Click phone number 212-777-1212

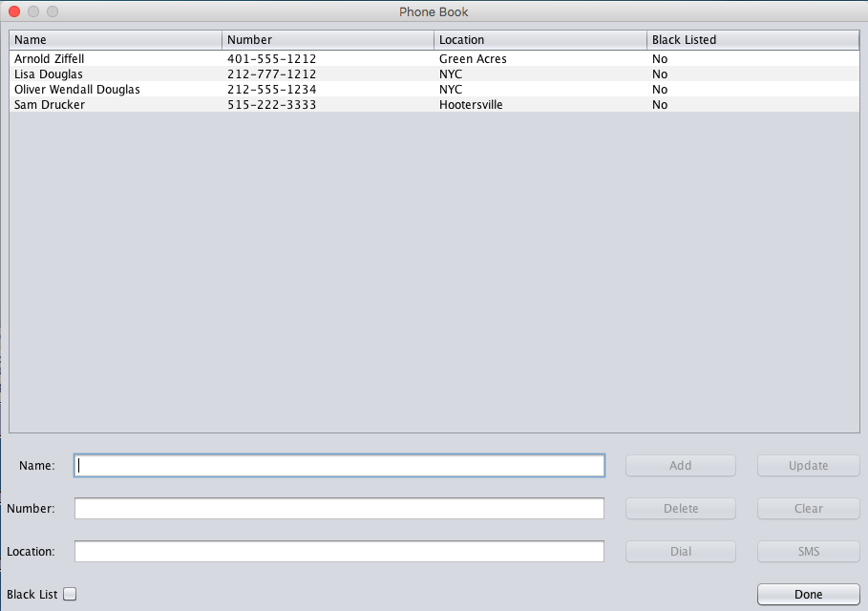point(272,74)
